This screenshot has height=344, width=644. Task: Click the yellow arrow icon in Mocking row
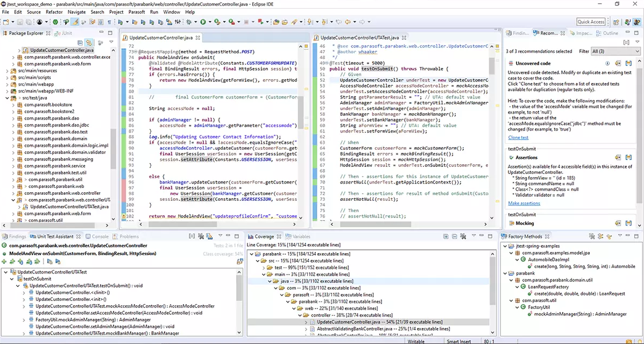pos(618,223)
